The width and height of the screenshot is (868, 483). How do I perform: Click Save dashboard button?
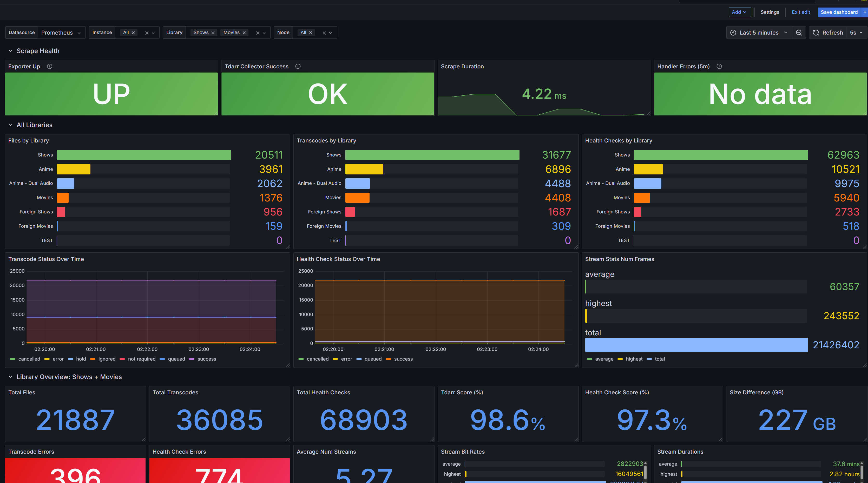[x=839, y=12]
